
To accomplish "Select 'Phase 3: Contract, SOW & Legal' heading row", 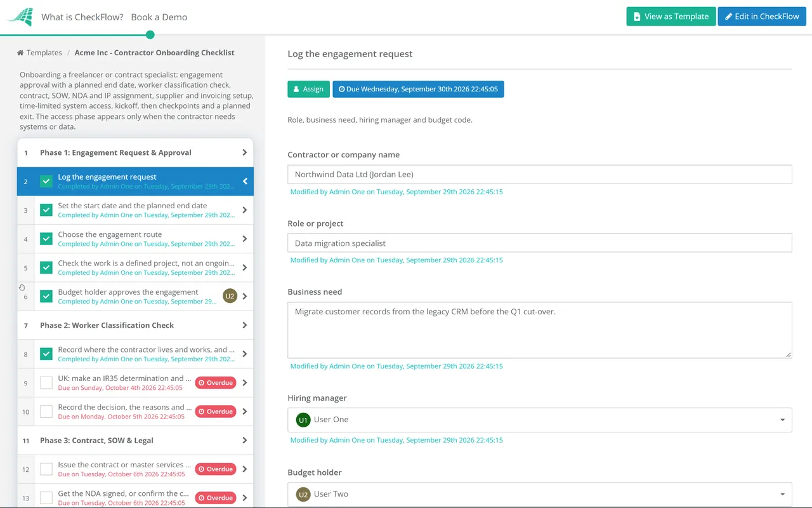I will click(135, 440).
